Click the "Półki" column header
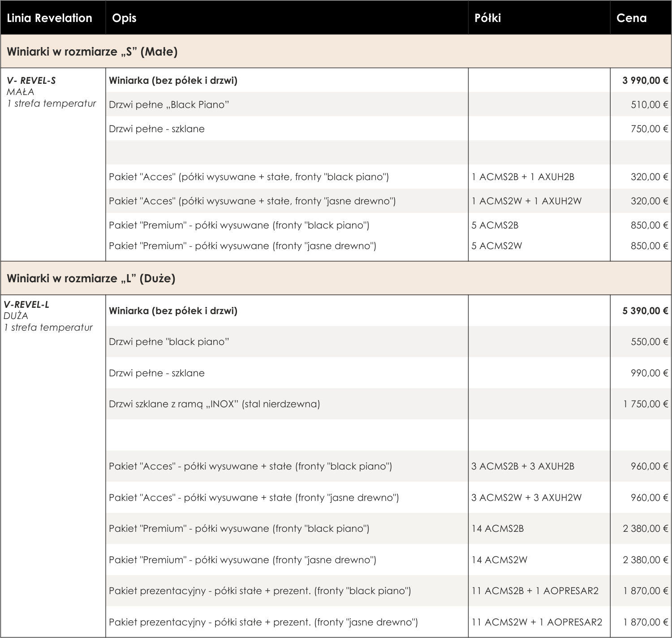 pos(487,18)
